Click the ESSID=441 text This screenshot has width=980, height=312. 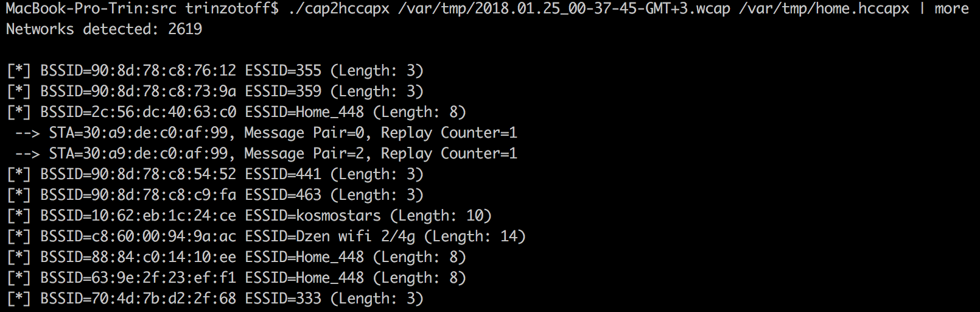pos(283,174)
